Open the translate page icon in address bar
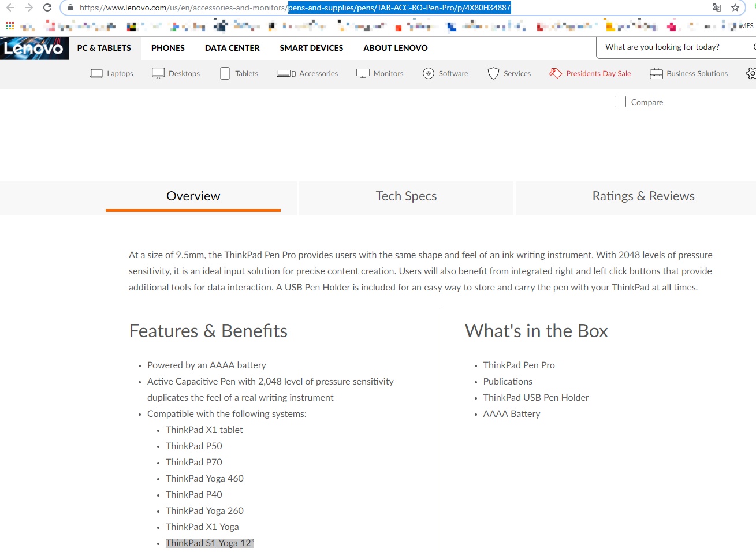This screenshot has height=552, width=756. point(717,8)
